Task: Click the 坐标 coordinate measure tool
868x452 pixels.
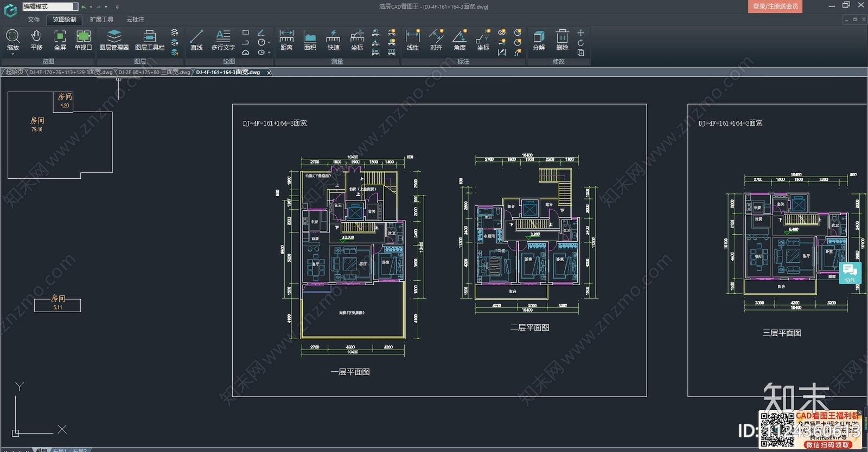Action: [357, 40]
